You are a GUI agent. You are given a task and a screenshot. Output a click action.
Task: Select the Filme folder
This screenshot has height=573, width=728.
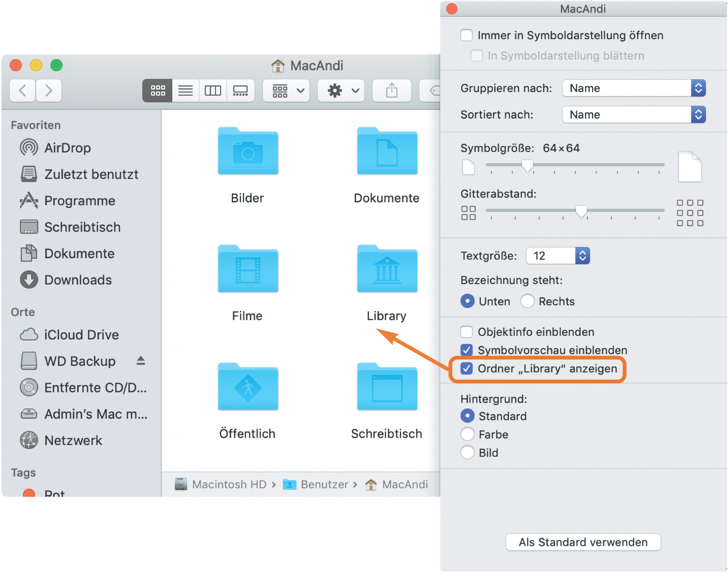(x=248, y=269)
